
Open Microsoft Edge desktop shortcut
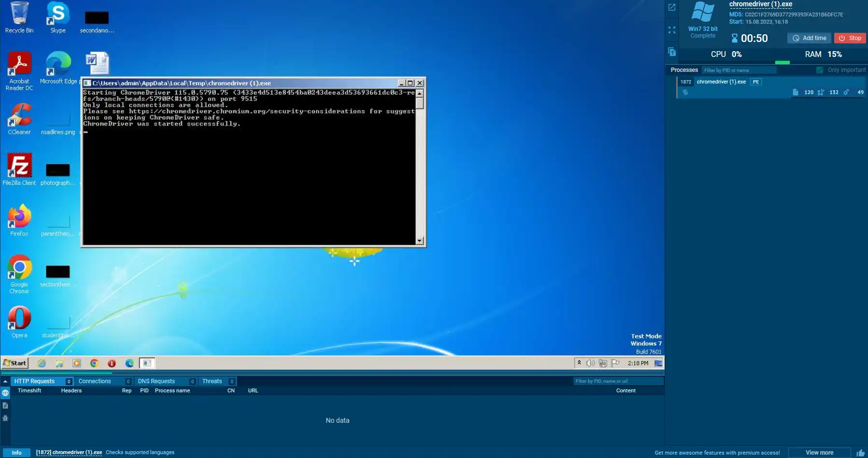[x=58, y=68]
